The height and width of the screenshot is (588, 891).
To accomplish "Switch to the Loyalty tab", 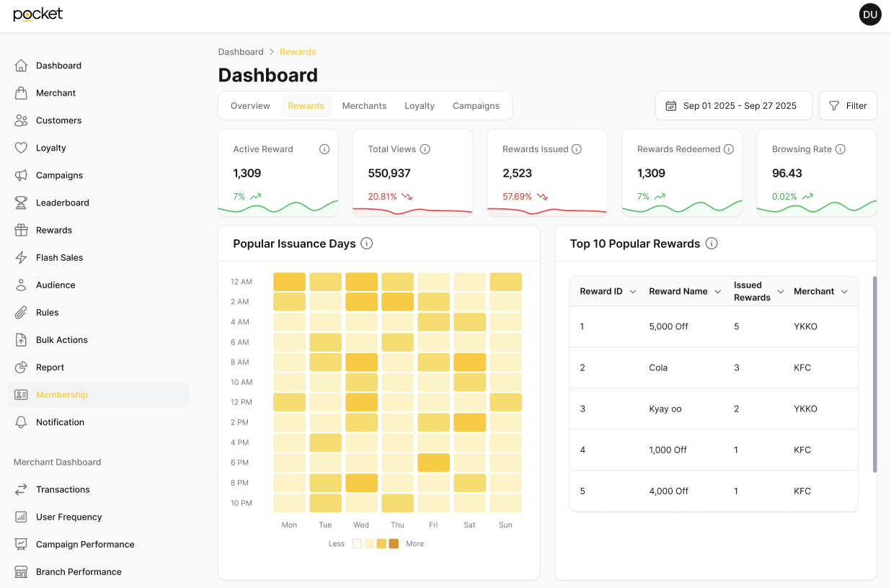I will (420, 106).
